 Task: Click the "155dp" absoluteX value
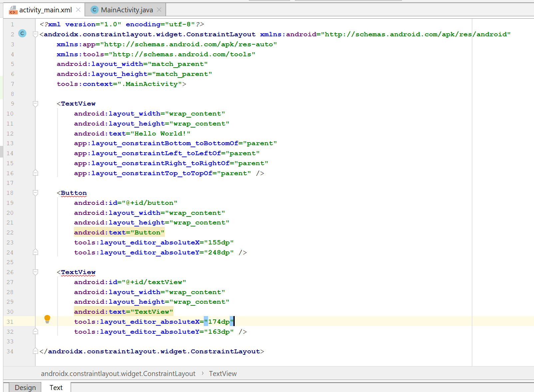tap(219, 242)
